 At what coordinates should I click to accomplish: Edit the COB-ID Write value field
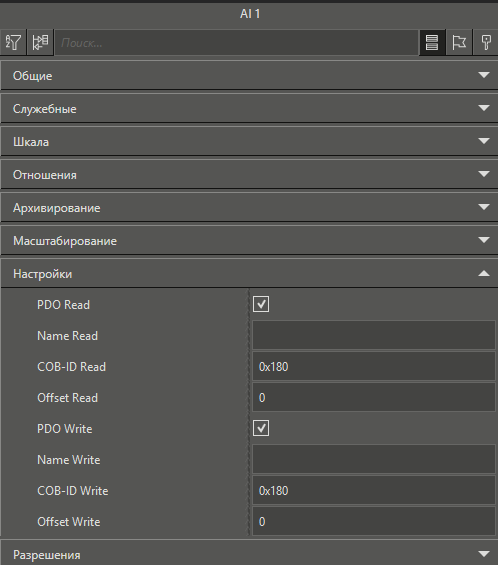tap(374, 490)
